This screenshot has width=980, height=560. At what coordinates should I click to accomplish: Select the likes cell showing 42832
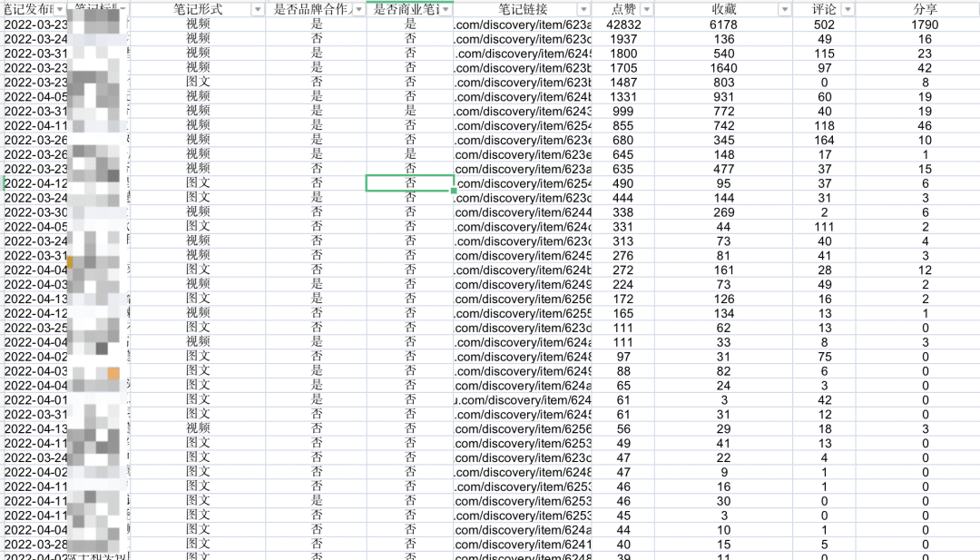(x=623, y=25)
